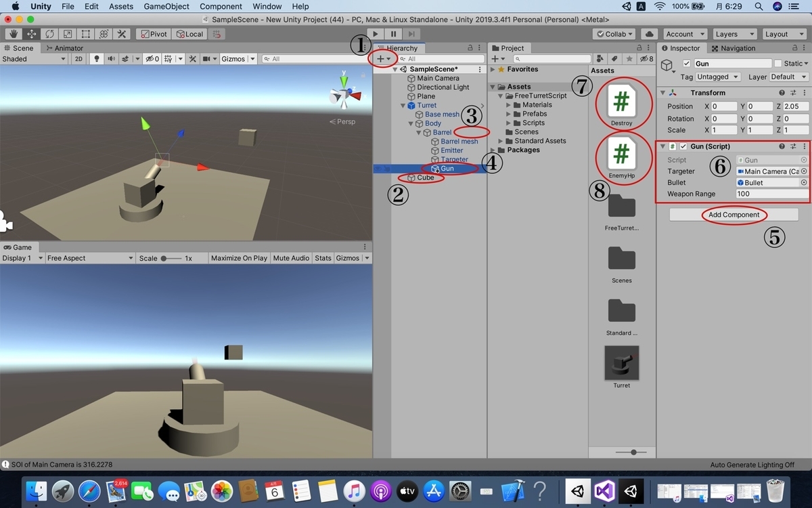Toggle the Static checkbox in Inspector
The image size is (812, 508).
777,64
